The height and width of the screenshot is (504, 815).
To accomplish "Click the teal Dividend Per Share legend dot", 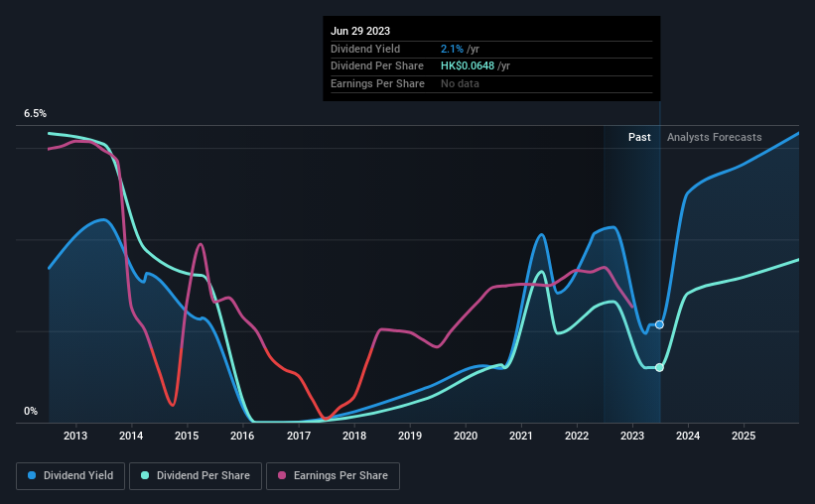I will (x=145, y=475).
